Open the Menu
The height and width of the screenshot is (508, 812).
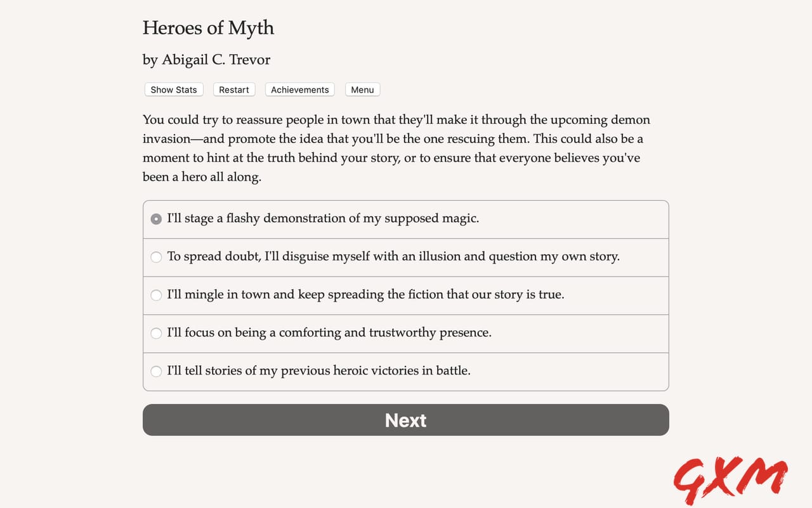click(x=362, y=90)
